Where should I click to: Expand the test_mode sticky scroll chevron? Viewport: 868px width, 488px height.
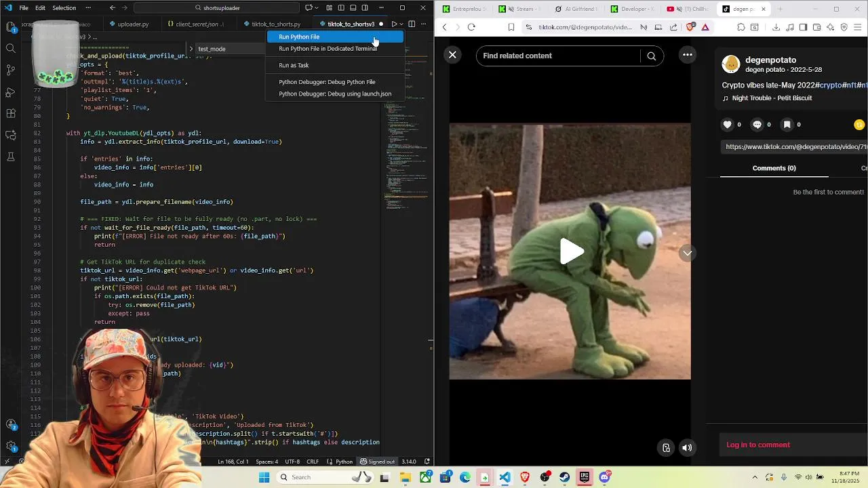pos(192,49)
